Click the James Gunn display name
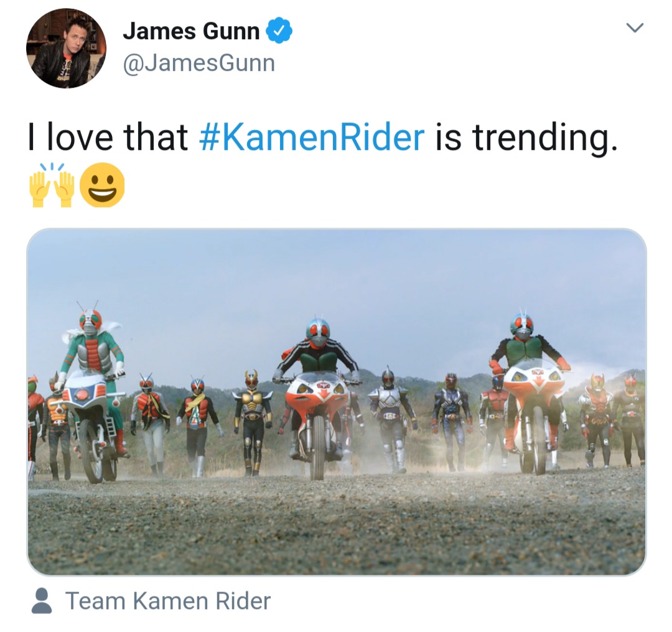672x632 pixels. (x=191, y=31)
